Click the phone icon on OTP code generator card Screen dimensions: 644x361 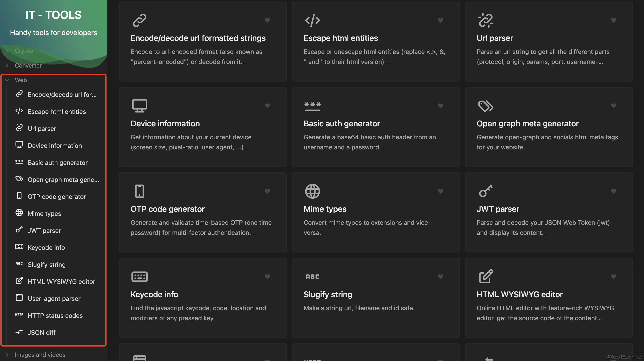[x=139, y=191]
